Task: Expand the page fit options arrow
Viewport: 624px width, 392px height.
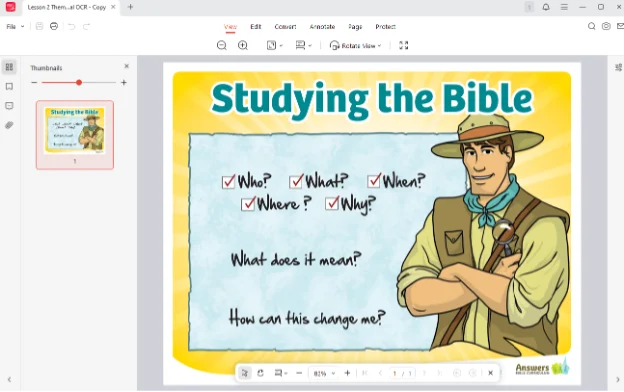Action: click(281, 46)
